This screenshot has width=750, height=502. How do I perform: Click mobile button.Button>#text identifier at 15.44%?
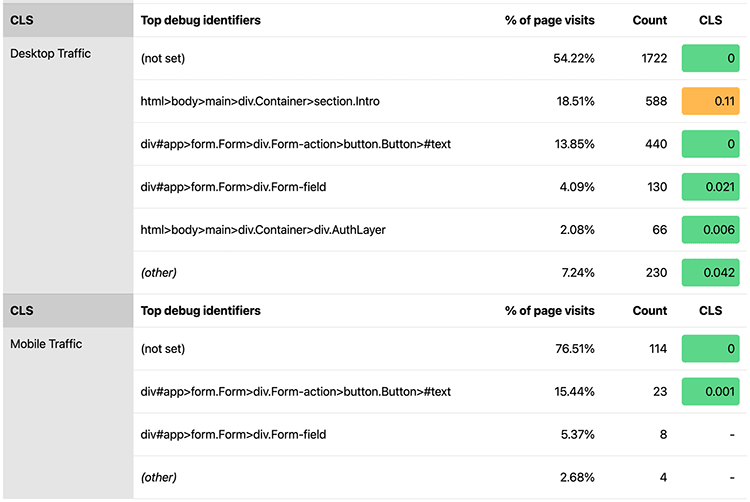tap(295, 392)
